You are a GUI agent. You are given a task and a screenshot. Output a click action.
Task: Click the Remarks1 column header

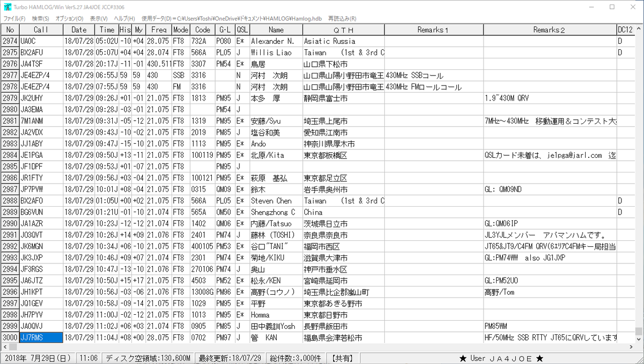coord(434,30)
